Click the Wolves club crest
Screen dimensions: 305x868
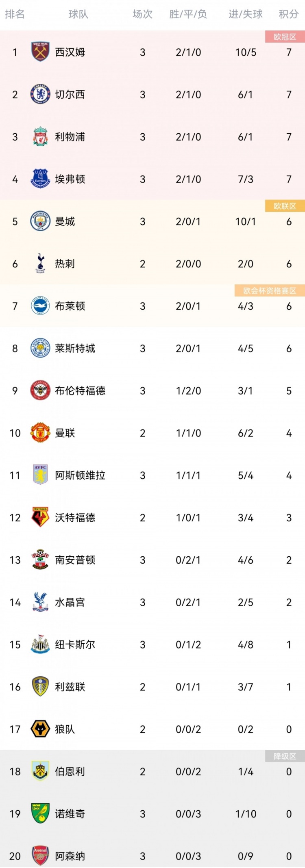(x=40, y=729)
